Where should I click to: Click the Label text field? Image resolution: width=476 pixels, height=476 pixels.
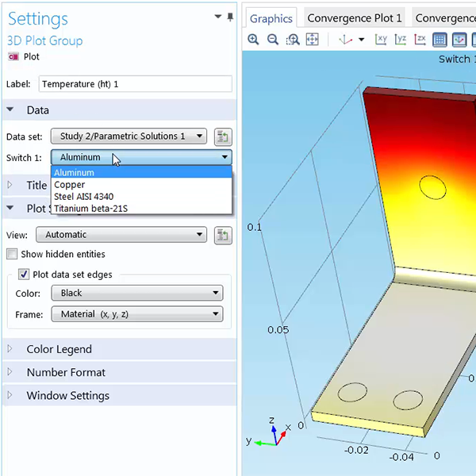click(x=135, y=84)
